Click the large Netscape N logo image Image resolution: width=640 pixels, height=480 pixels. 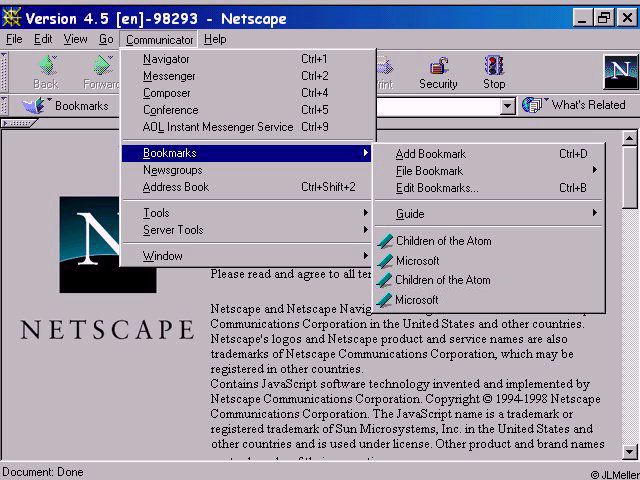[108, 244]
